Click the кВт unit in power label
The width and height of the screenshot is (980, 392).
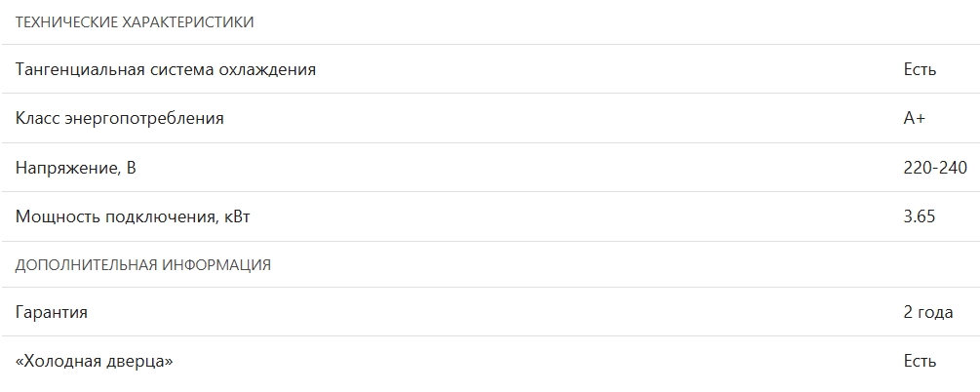pos(236,216)
